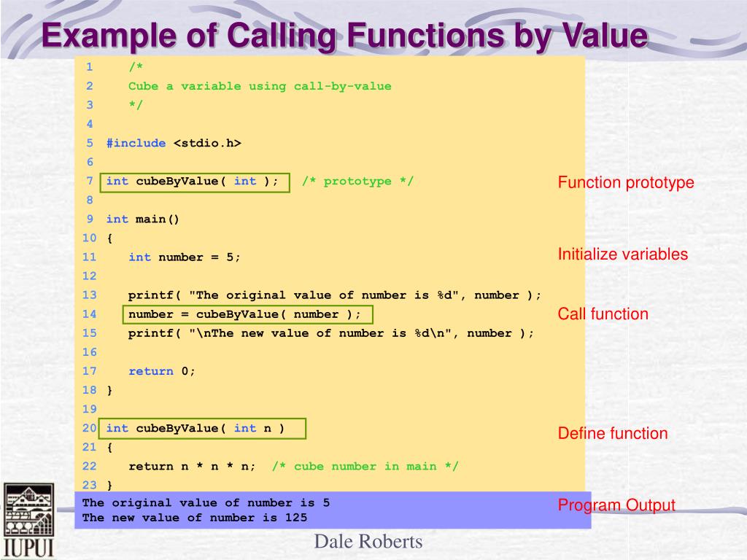Click the comment 'Cube a variable using call-by-value'
747x560 pixels.
260,86
